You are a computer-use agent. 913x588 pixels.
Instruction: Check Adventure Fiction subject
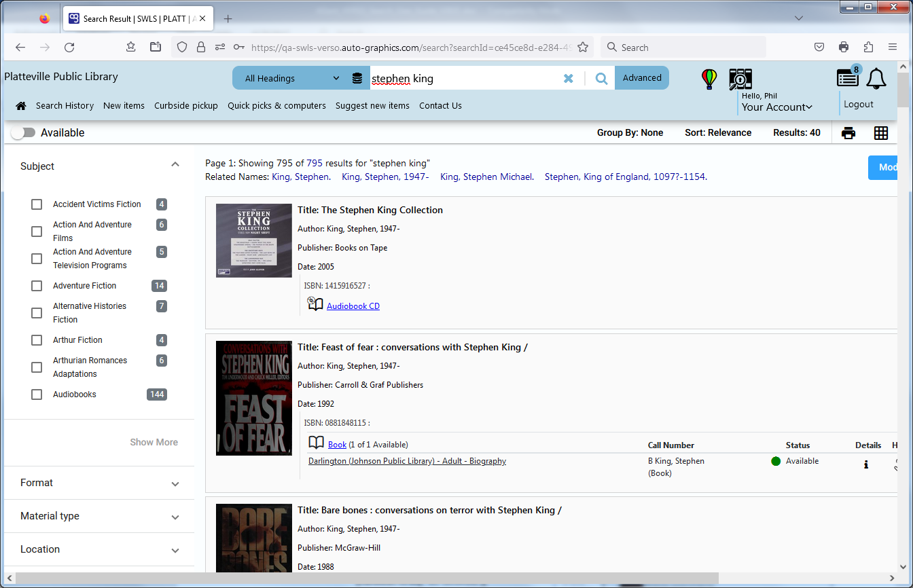[37, 286]
